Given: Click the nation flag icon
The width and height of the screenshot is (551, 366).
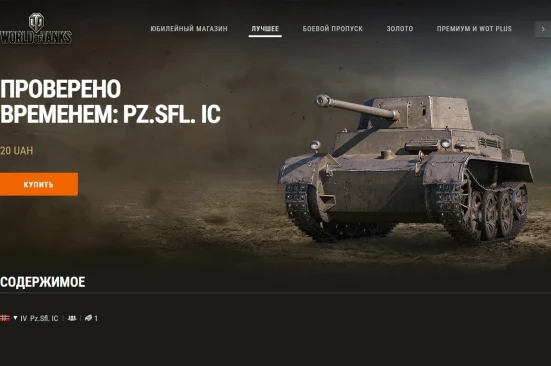Looking at the screenshot, I should (x=5, y=318).
